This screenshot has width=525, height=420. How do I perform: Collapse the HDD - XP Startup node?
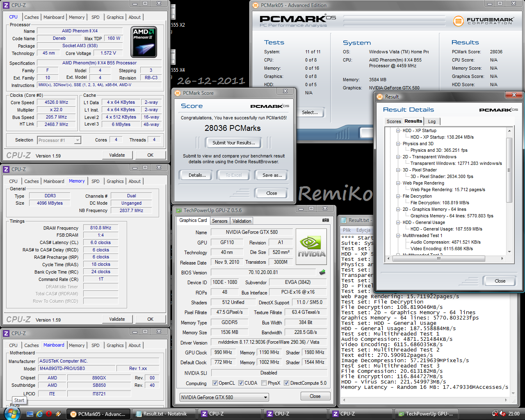pos(398,130)
